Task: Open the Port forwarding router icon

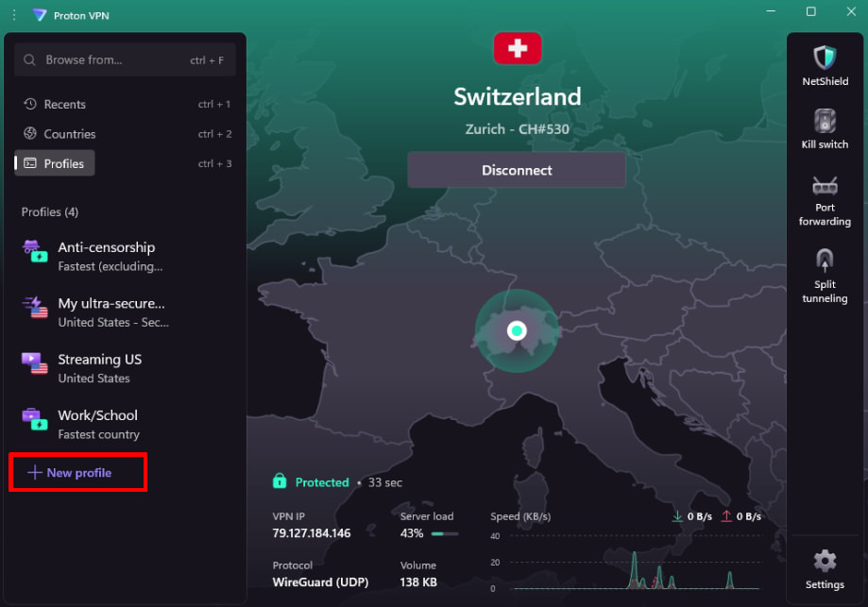Action: point(825,185)
